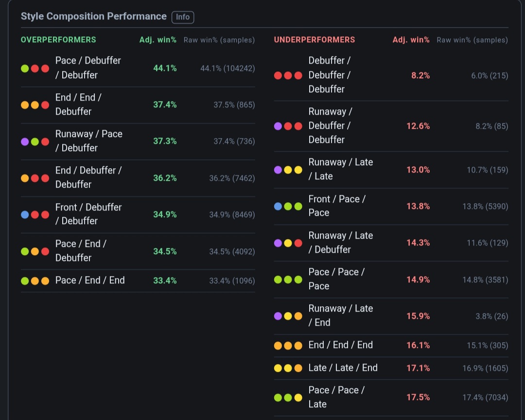Click the raw value 14.8% (3581)
525x420 pixels.
[x=485, y=280]
